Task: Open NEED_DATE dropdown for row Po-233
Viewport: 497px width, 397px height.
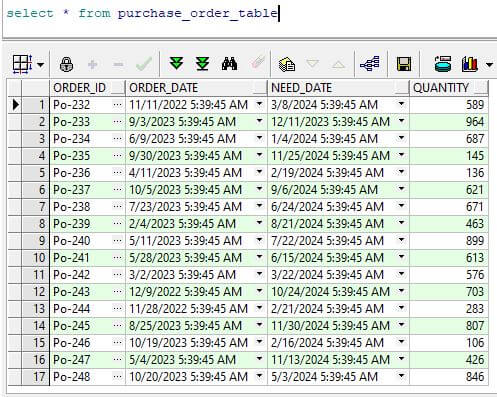Action: click(402, 121)
